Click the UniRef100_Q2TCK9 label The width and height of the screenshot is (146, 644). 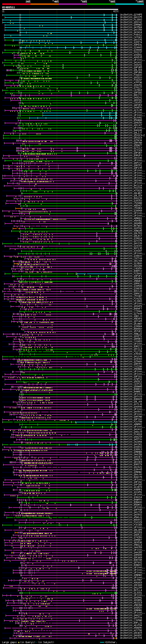[131, 151]
